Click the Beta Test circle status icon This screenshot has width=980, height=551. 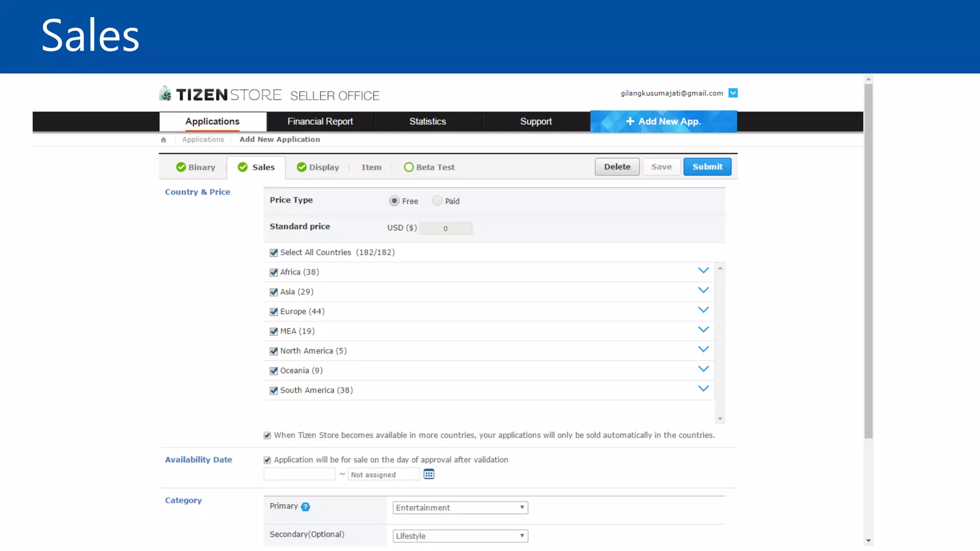pyautogui.click(x=409, y=167)
